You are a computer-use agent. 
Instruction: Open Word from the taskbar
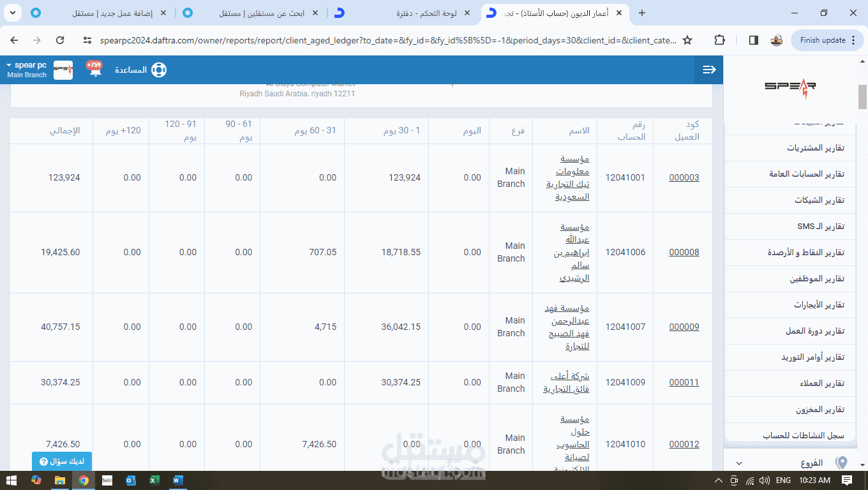178,480
